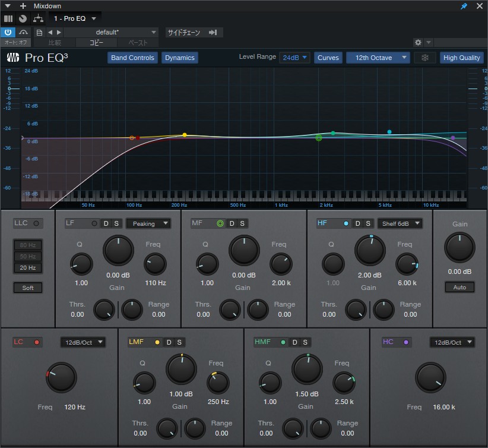Click the yellow LMF node on the EQ curve
Viewport: 488px width, 448px height.
pos(184,135)
